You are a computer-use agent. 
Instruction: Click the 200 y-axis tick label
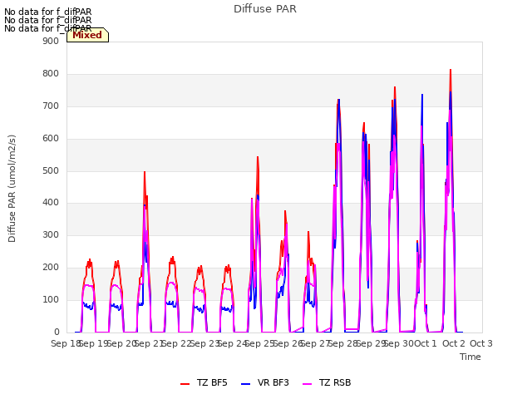point(51,268)
